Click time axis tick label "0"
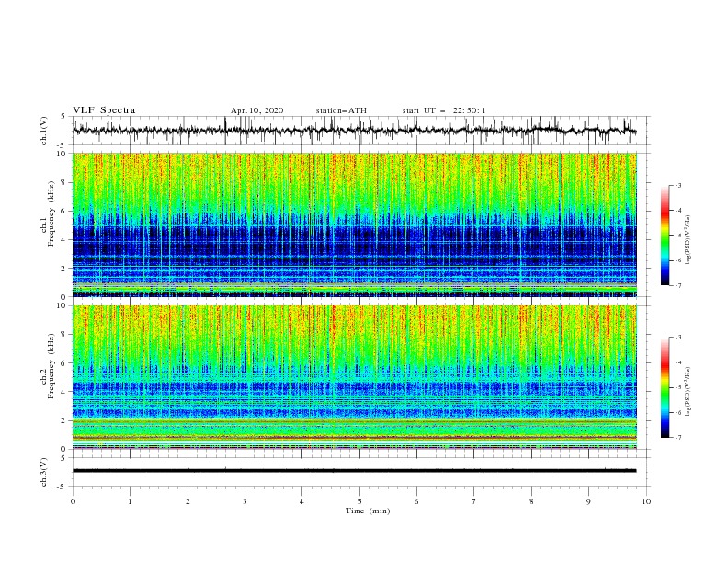 pos(73,501)
